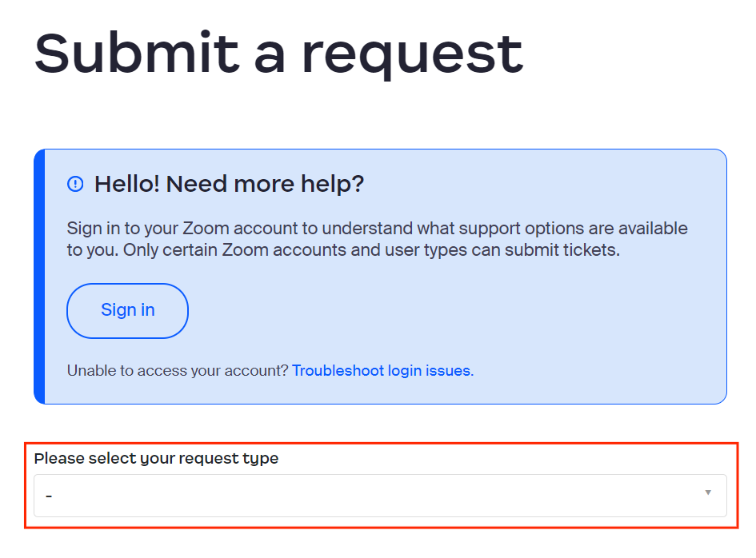Click the info icon beside the Hello heading
The height and width of the screenshot is (558, 756).
coord(75,185)
